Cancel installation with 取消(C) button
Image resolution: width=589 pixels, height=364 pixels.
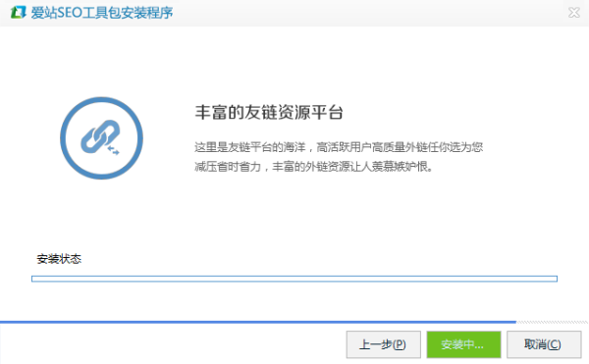coord(544,344)
